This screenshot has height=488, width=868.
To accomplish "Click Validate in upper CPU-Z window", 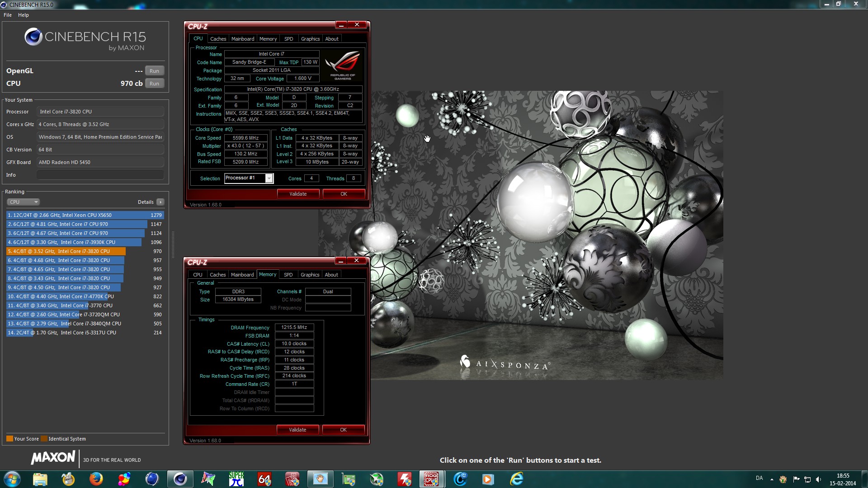I will tap(298, 194).
